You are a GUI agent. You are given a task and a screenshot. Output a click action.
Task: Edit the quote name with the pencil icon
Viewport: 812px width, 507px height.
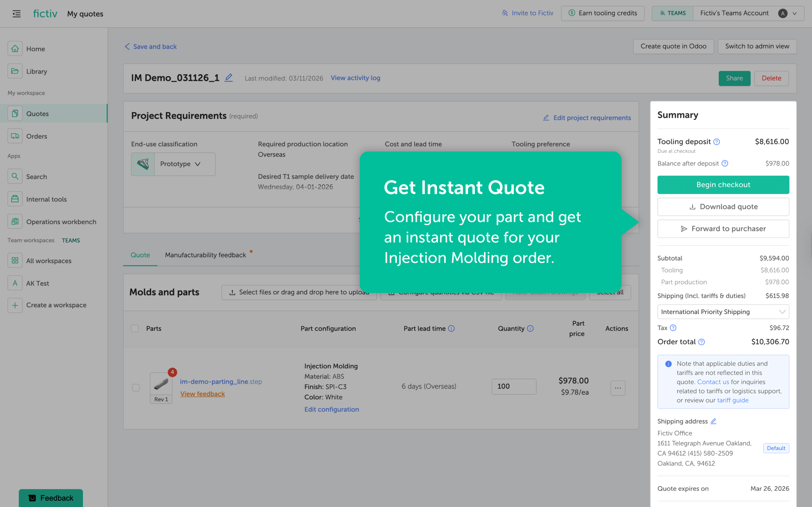pyautogui.click(x=228, y=77)
